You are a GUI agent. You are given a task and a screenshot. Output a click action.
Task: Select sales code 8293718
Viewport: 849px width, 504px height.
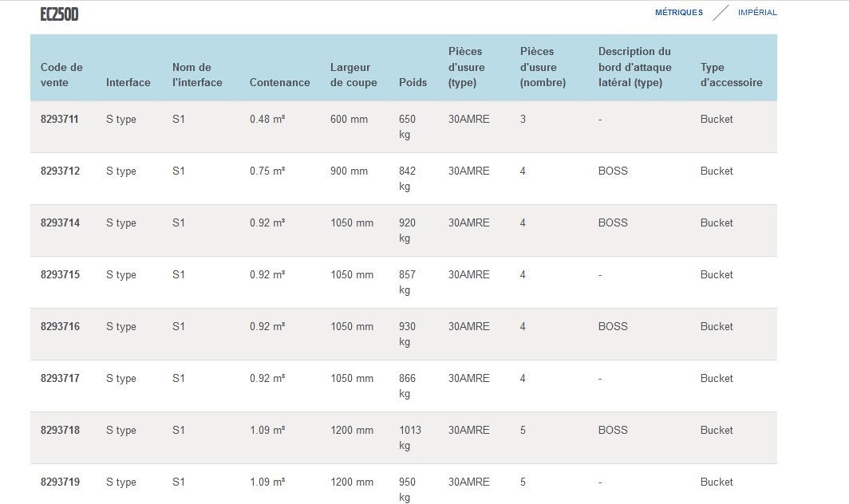pos(60,431)
